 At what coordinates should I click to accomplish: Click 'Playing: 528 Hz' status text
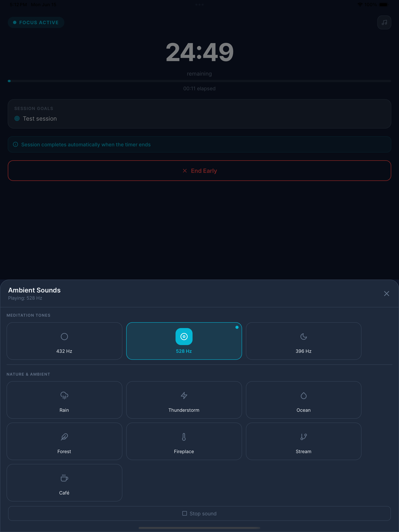point(25,298)
